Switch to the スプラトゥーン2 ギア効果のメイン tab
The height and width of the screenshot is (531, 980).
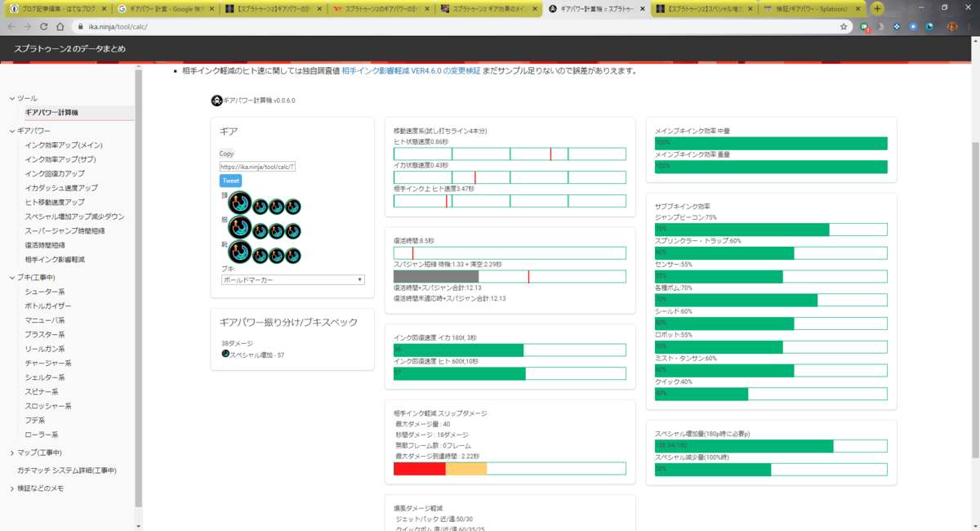tap(487, 9)
